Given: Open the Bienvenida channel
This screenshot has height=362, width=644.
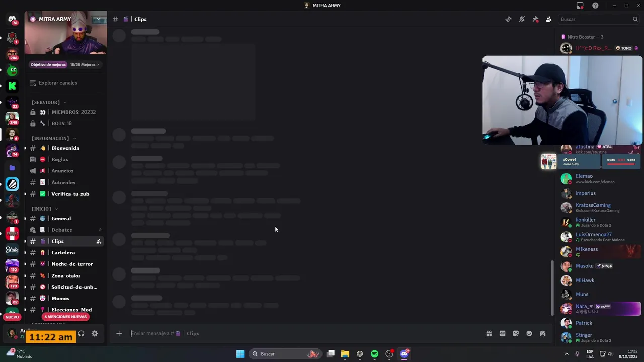Looking at the screenshot, I should 65,148.
